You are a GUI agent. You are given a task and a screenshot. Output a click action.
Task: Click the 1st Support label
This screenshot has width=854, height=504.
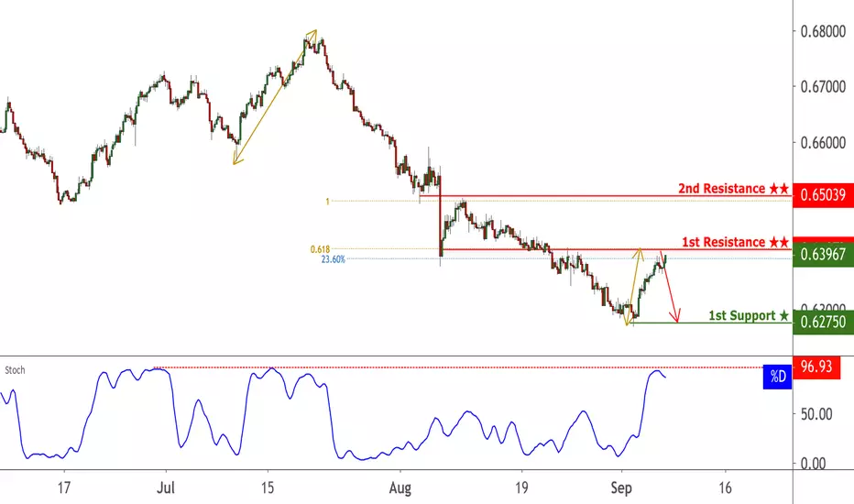749,315
